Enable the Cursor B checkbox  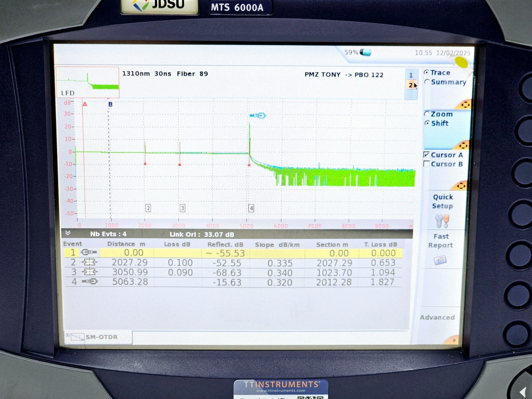coord(427,164)
